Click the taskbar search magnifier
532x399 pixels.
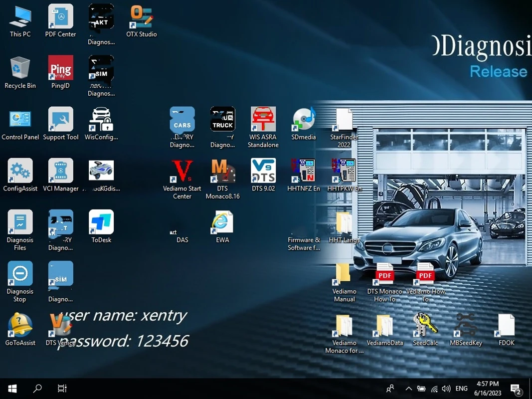click(37, 389)
